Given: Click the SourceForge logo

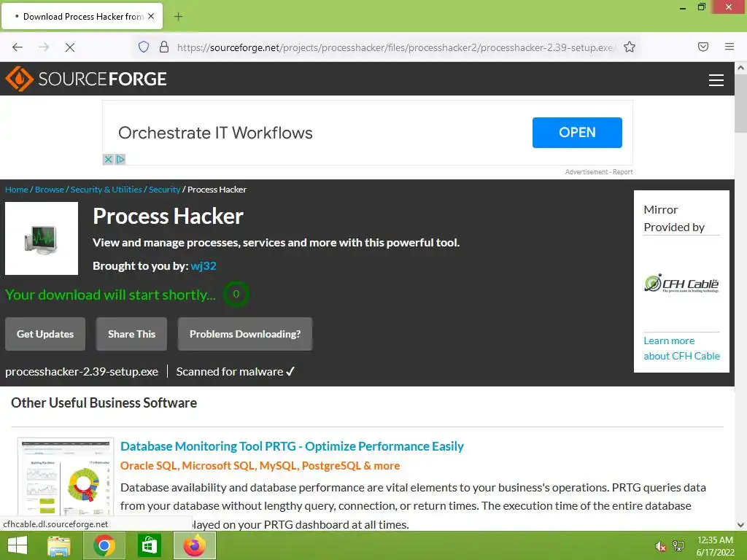Looking at the screenshot, I should (86, 79).
